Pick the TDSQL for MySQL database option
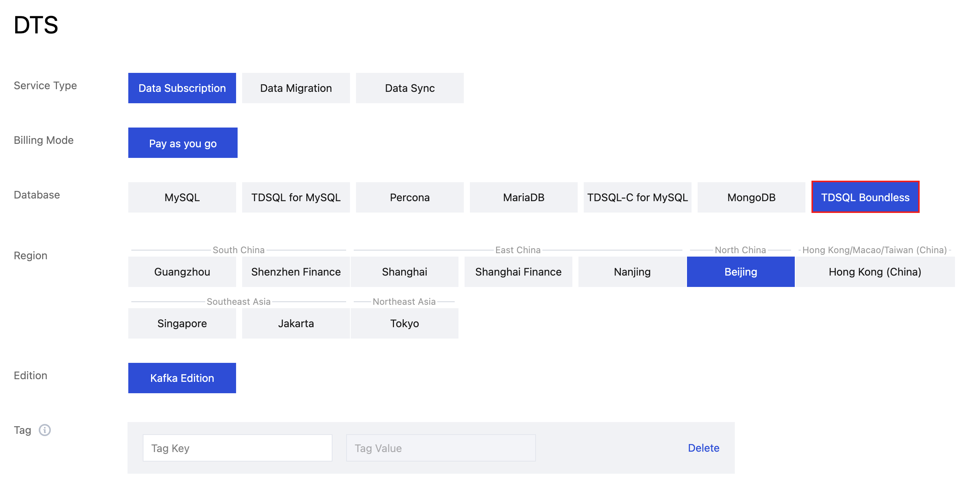 (296, 197)
